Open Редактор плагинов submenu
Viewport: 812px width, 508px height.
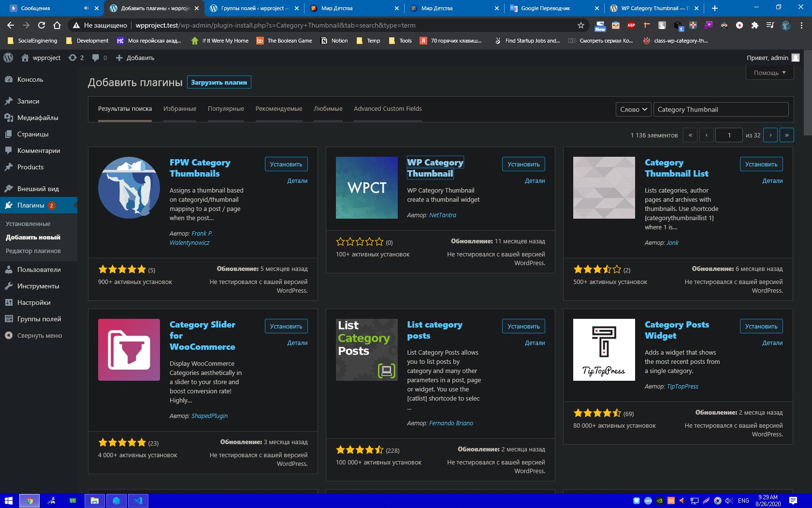(33, 251)
